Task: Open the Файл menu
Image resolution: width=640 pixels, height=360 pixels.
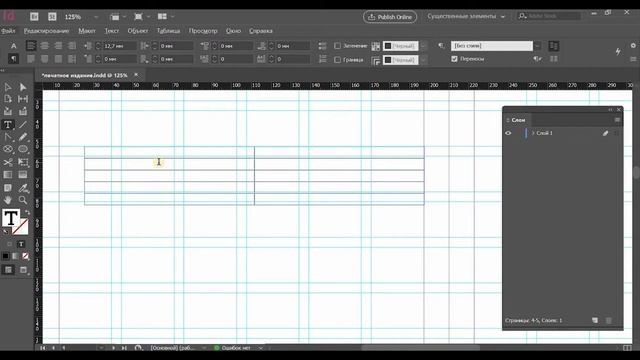Action: tap(8, 31)
